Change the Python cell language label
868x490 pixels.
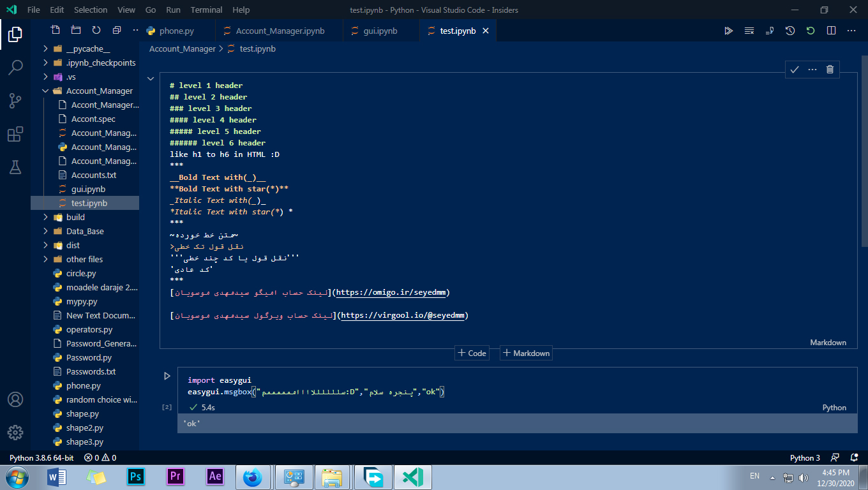point(834,408)
